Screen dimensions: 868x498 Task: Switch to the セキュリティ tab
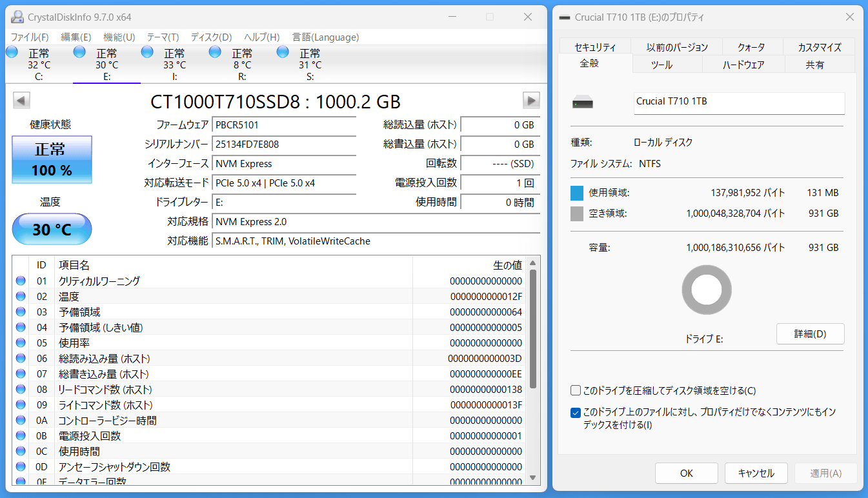596,47
